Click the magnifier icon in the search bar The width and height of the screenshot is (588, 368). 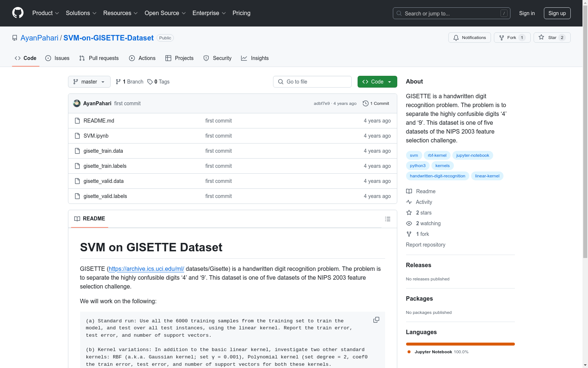(399, 13)
